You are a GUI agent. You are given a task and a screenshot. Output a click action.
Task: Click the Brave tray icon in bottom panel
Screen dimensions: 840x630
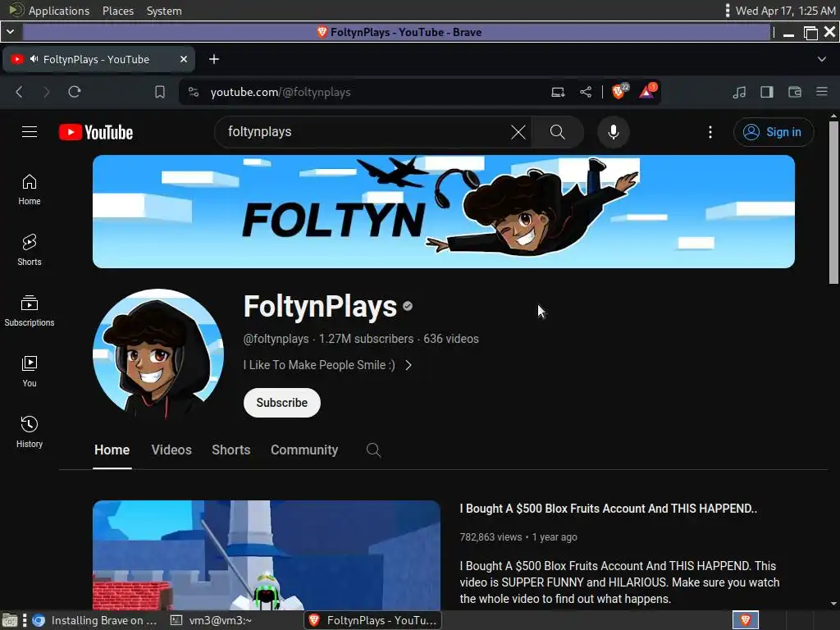[745, 620]
